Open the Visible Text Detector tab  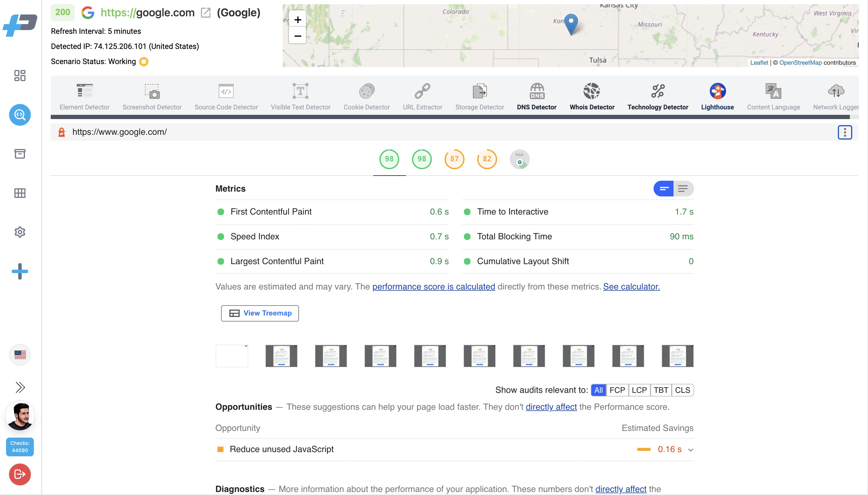pos(300,97)
